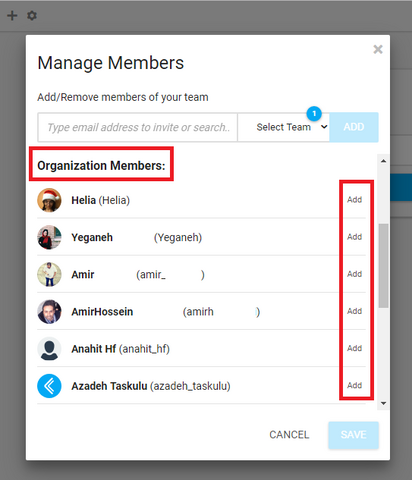Click the members list scrollbar down arrow
This screenshot has height=480, width=412.
point(383,403)
